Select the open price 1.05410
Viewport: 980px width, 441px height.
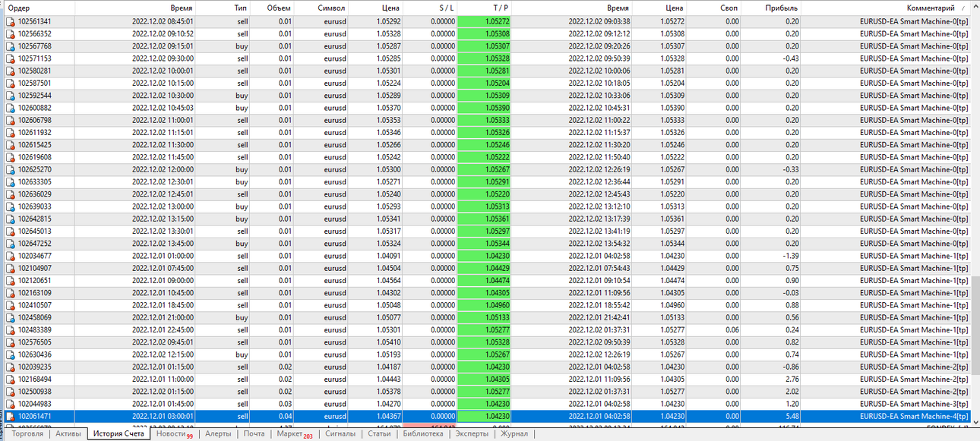389,342
